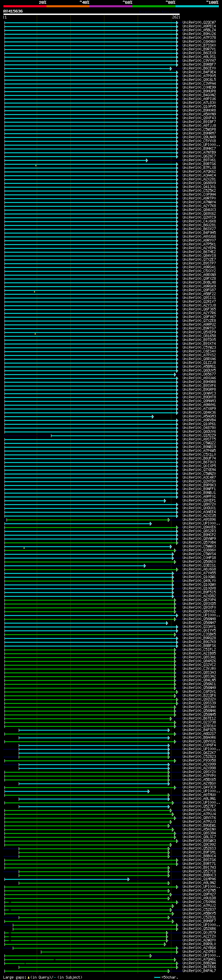Select the UniRef100_C3VPA4 label
222x980 pixels.
coord(199,84)
